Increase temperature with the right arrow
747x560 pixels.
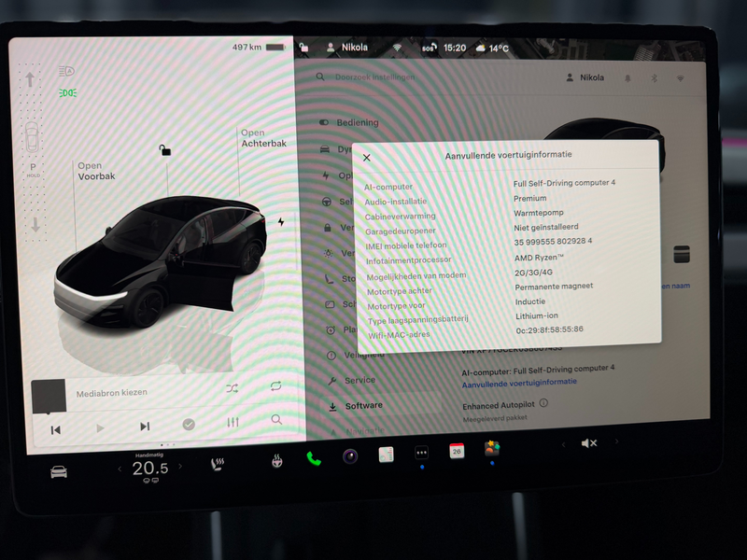[x=180, y=466]
